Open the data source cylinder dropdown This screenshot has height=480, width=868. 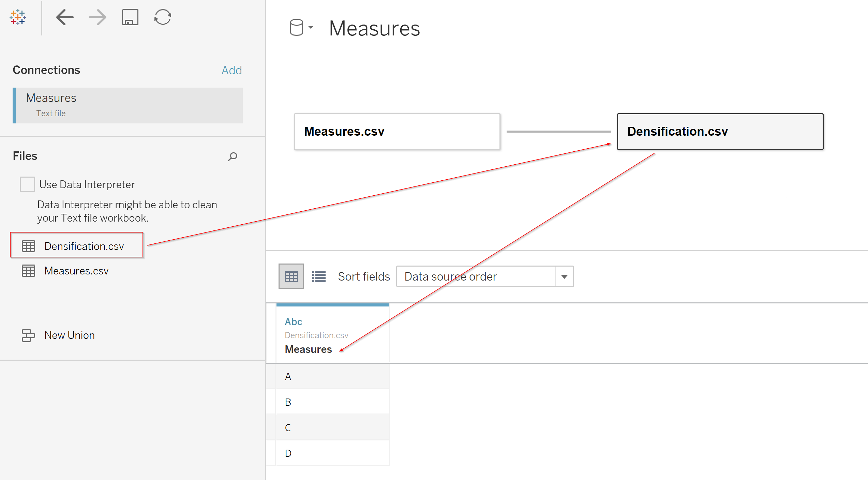tap(301, 27)
